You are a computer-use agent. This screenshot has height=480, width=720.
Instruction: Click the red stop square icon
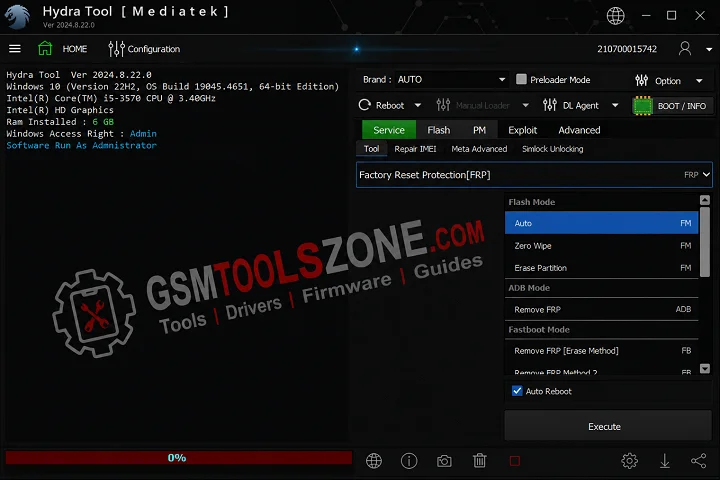[x=515, y=461]
